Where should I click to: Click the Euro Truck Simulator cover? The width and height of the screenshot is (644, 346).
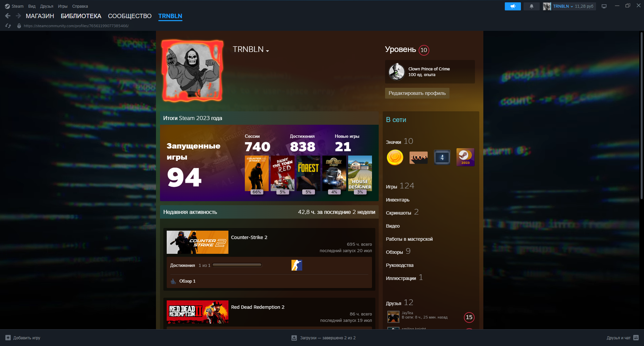[334, 173]
